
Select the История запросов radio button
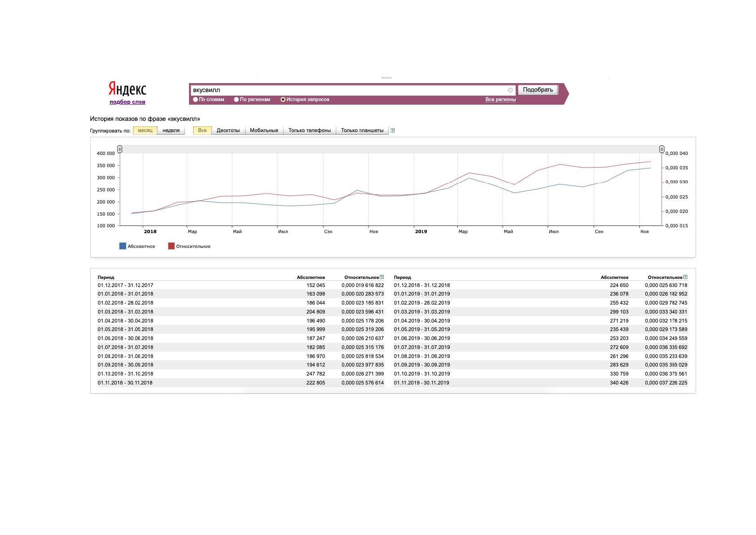[283, 100]
